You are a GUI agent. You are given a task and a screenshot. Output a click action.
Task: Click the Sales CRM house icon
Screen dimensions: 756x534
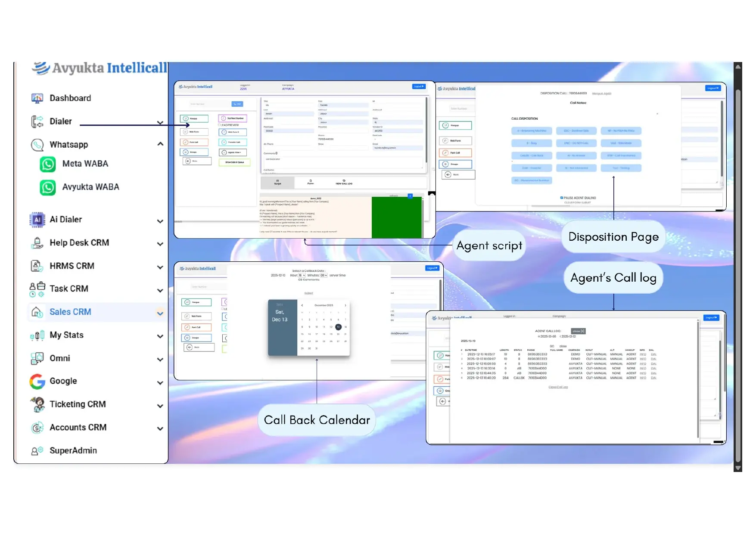point(37,312)
